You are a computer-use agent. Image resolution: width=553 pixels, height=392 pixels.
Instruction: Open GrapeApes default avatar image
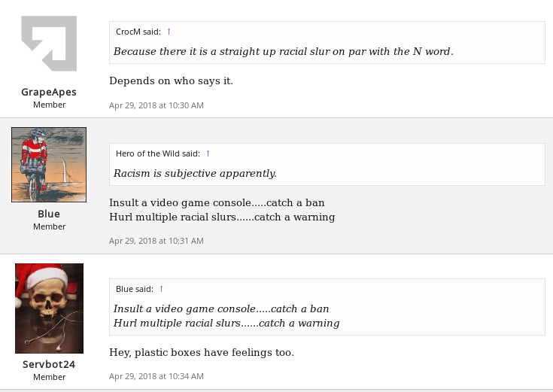point(49,44)
